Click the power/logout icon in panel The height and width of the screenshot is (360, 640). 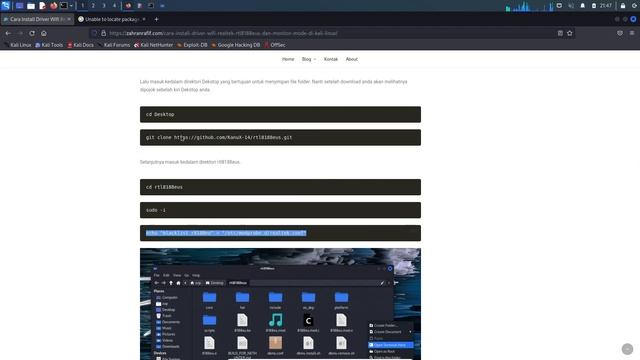(635, 6)
